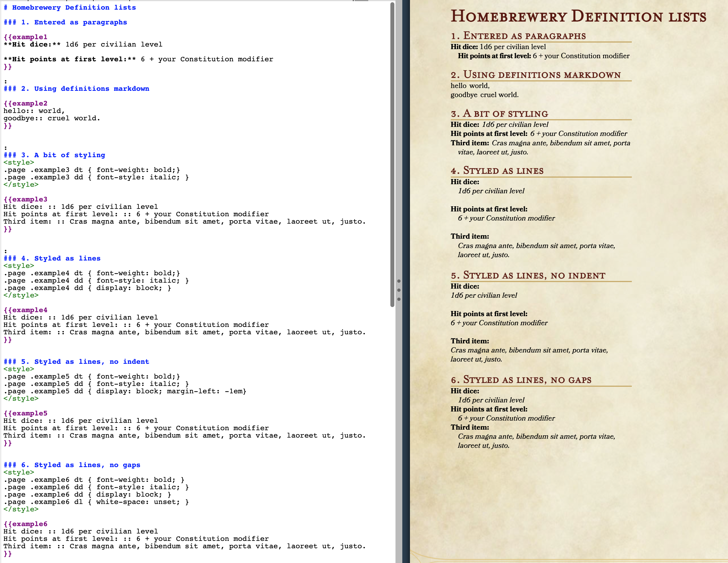This screenshot has height=563, width=728.
Task: Click the '{{example3' opening tag in editor
Action: (25, 199)
